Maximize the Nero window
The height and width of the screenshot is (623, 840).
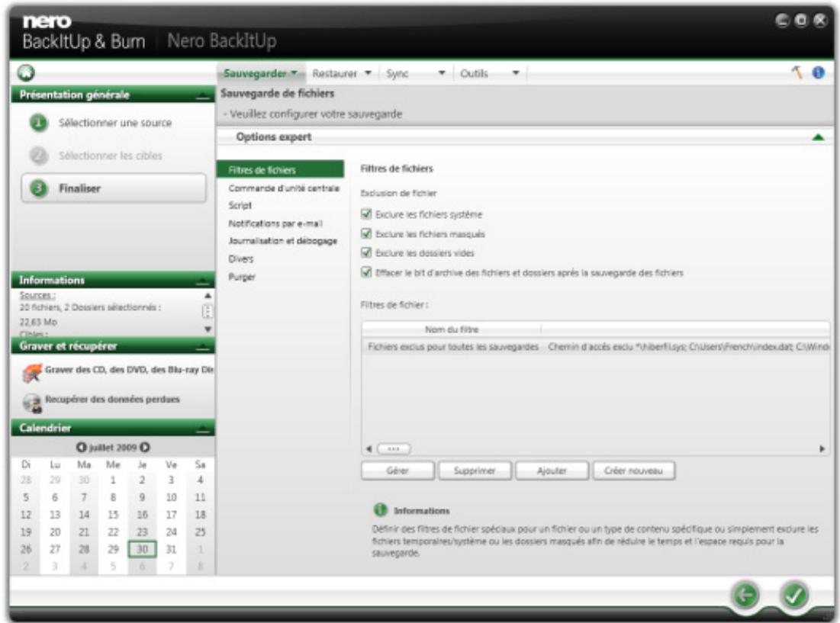pos(801,21)
